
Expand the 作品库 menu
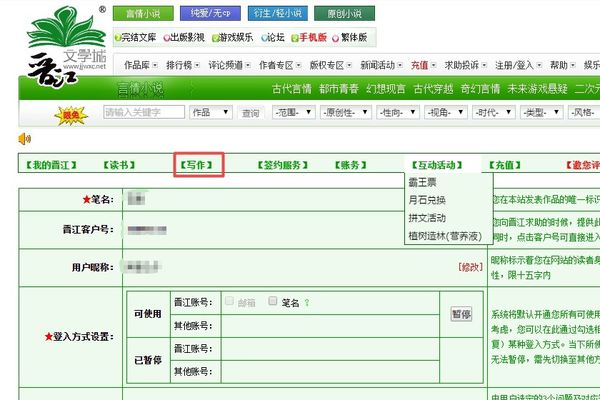[x=141, y=65]
